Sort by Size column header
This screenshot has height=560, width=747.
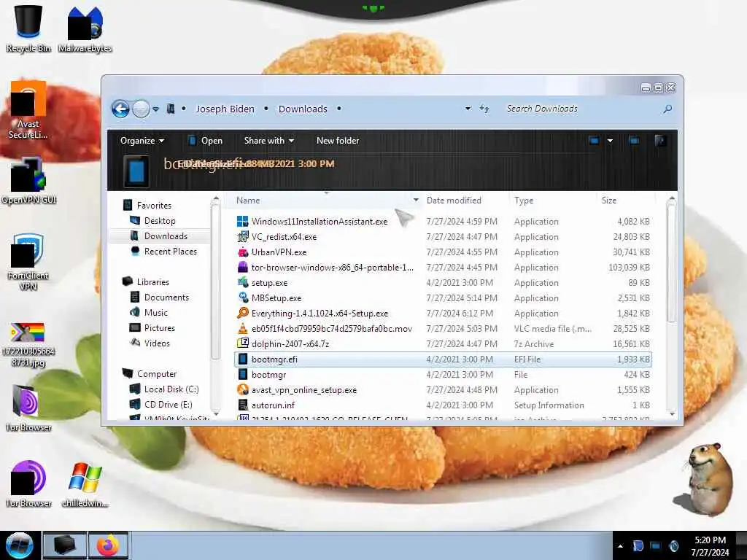pos(609,201)
